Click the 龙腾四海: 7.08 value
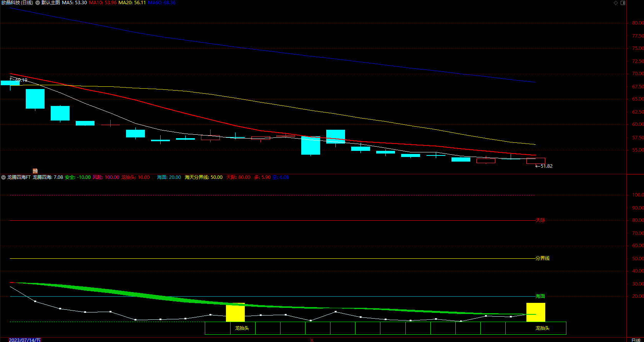The image size is (644, 342). pyautogui.click(x=48, y=177)
